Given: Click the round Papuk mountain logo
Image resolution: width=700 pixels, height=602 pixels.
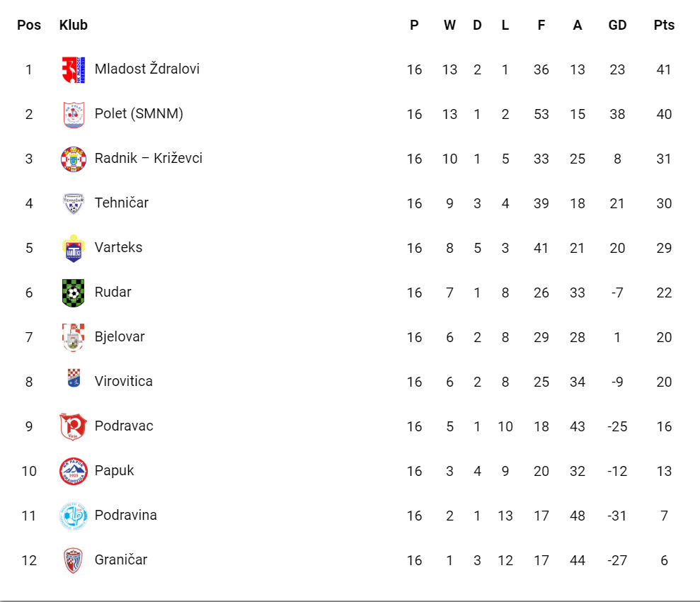Looking at the screenshot, I should [x=73, y=471].
